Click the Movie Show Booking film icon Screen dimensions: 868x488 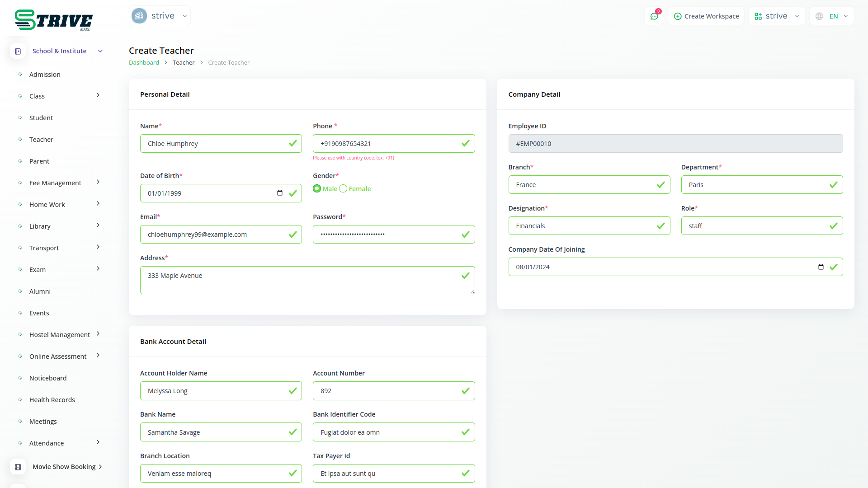point(18,467)
